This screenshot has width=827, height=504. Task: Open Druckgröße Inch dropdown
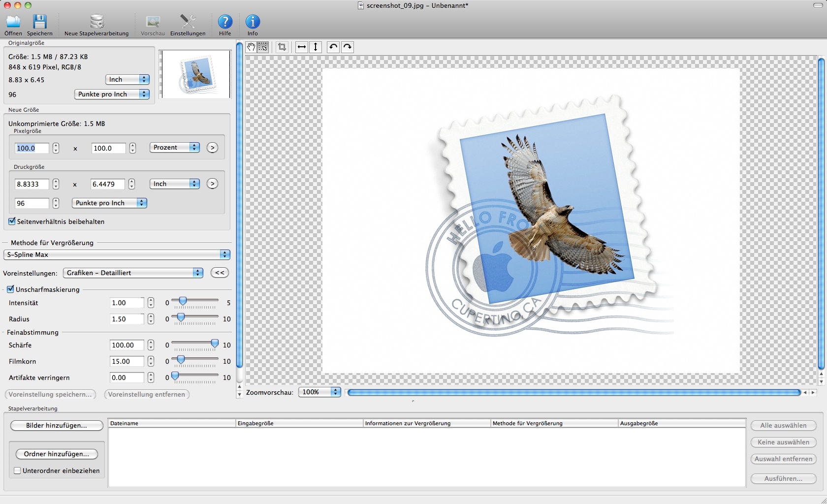click(174, 184)
